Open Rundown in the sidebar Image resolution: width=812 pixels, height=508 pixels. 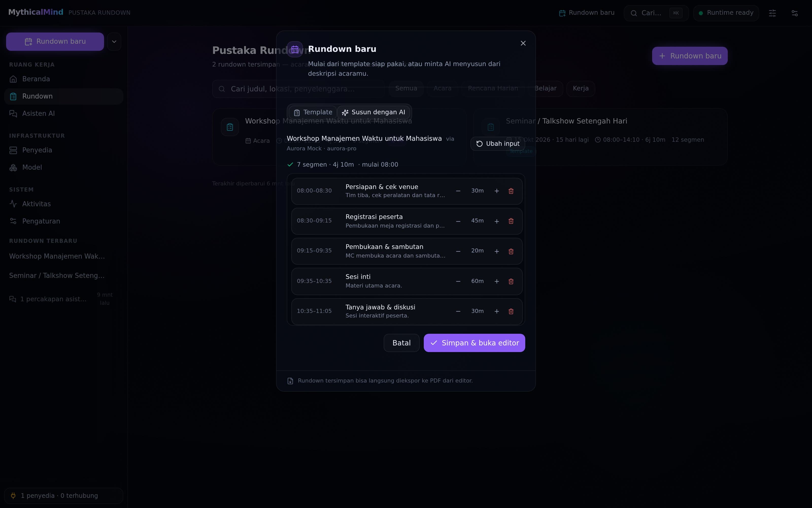click(x=64, y=97)
